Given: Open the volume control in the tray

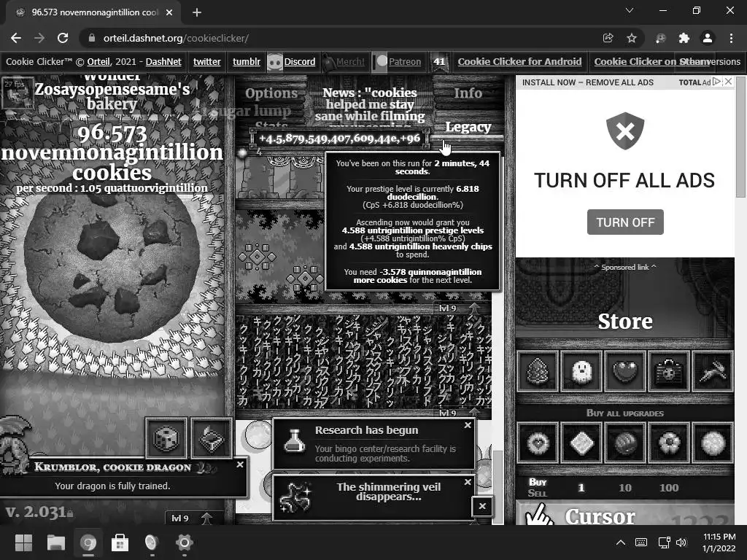Looking at the screenshot, I should point(682,542).
